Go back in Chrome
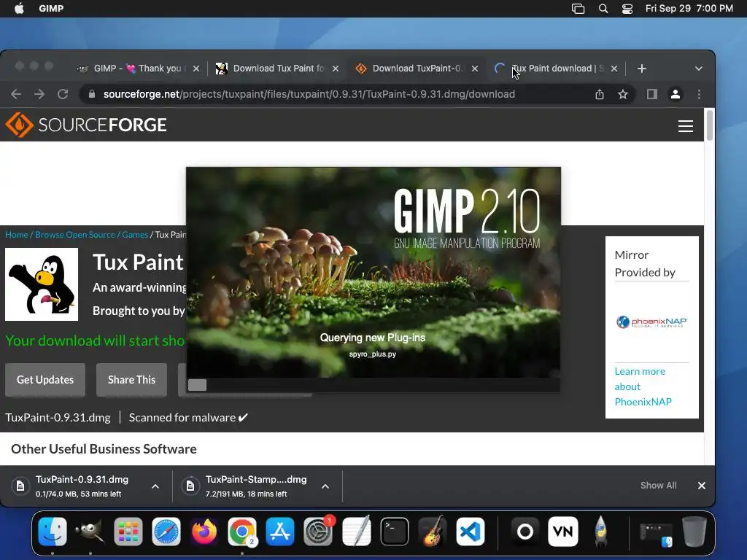Viewport: 747px width, 560px height. tap(16, 94)
